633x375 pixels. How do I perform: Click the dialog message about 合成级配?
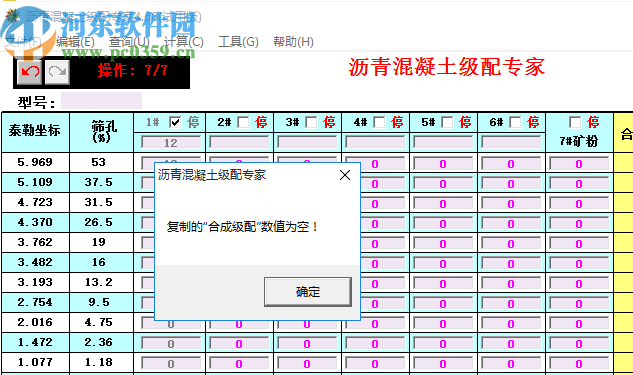[243, 227]
